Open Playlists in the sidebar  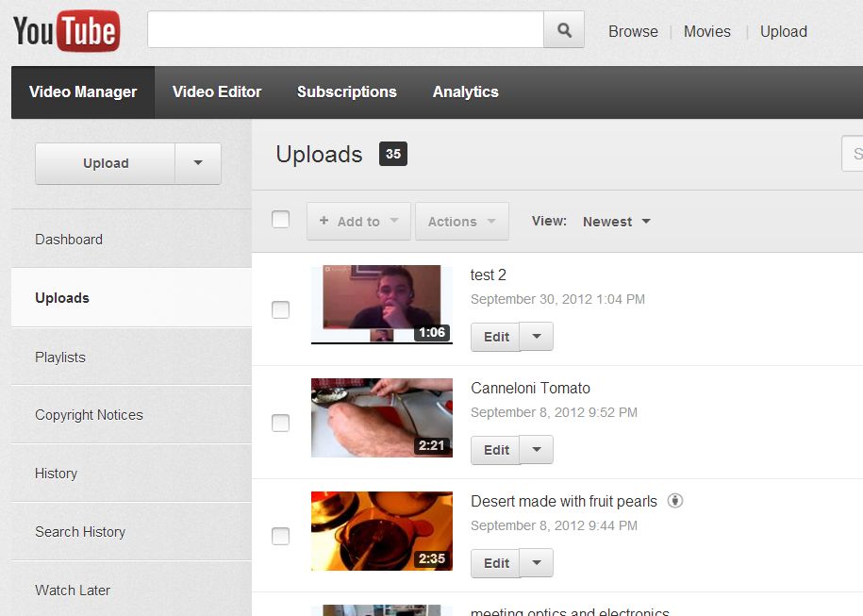(131, 357)
